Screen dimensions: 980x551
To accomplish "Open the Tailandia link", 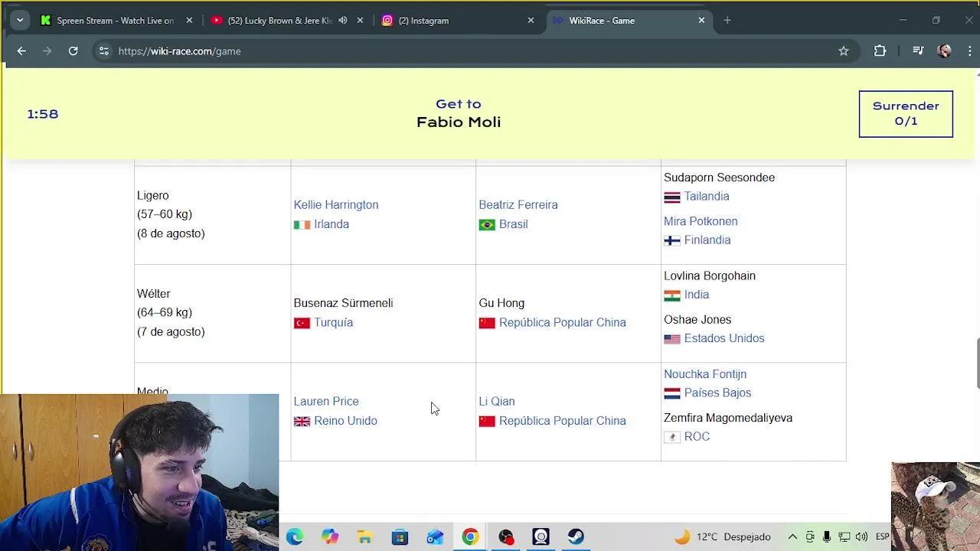I will pyautogui.click(x=707, y=197).
